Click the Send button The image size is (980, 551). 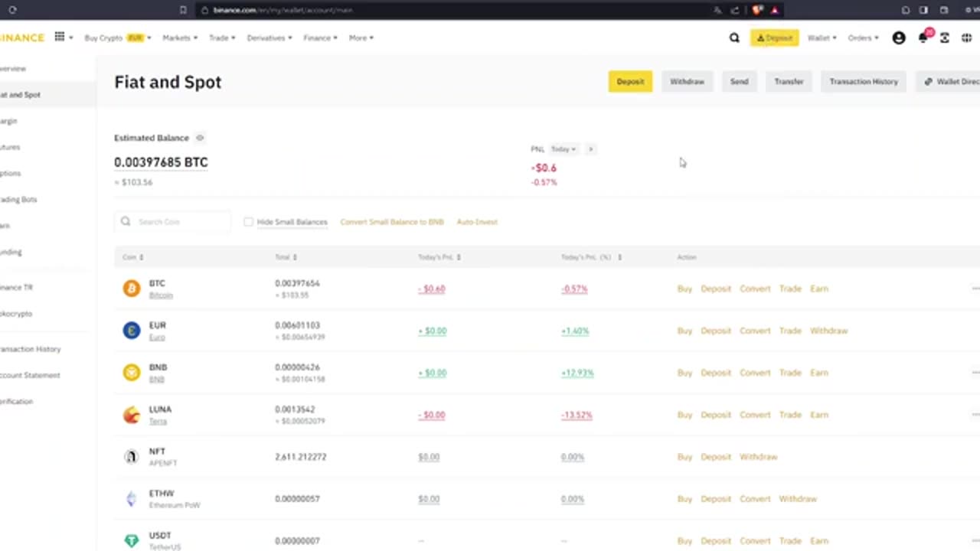tap(739, 81)
